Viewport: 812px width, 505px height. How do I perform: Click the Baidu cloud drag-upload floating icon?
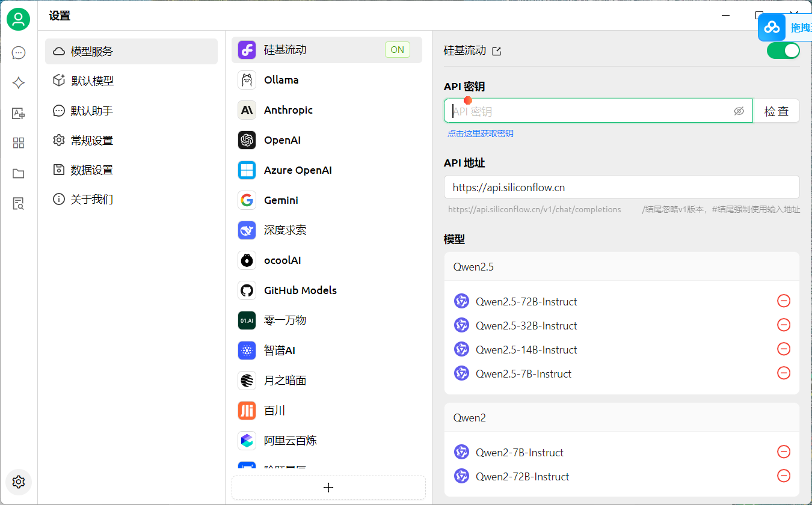pos(772,27)
